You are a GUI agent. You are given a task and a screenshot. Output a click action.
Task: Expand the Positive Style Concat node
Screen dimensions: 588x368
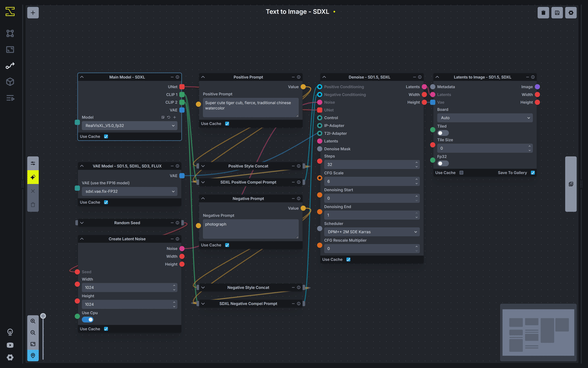[x=203, y=166]
